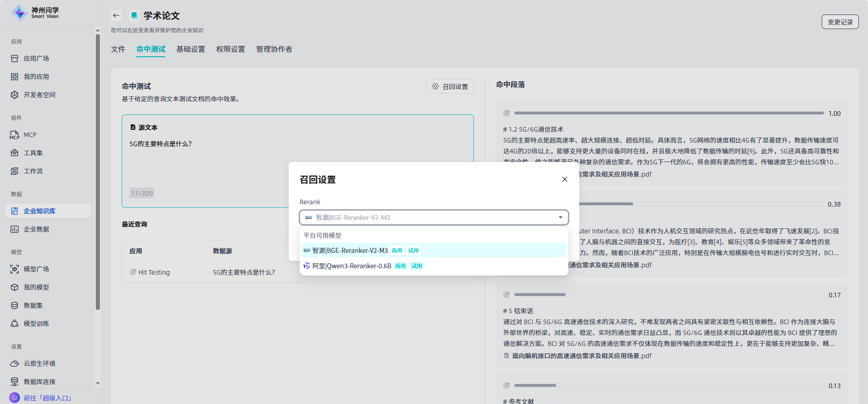Open the MCP component page

(x=30, y=135)
